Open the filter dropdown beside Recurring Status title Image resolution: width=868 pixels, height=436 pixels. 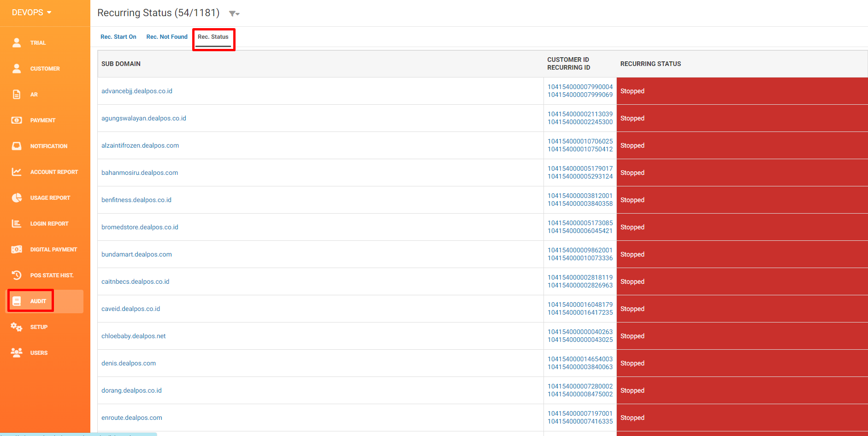click(x=234, y=13)
